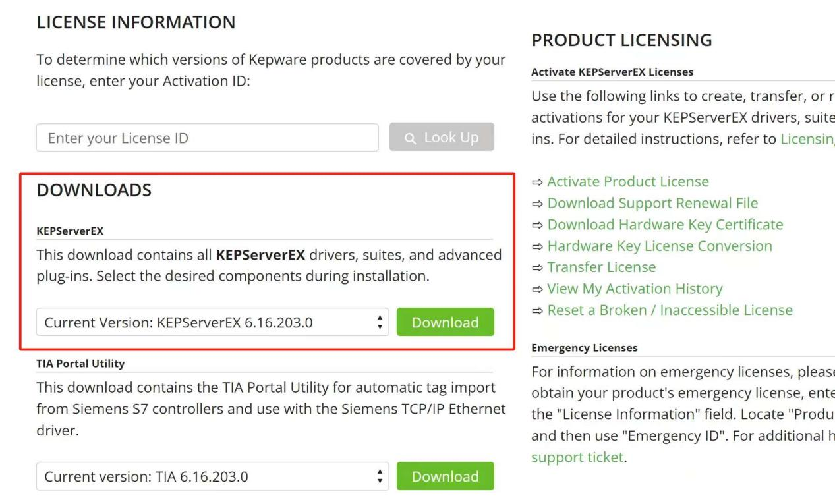Click the arrow icon beside Activate Product License
The height and width of the screenshot is (504, 835).
538,182
